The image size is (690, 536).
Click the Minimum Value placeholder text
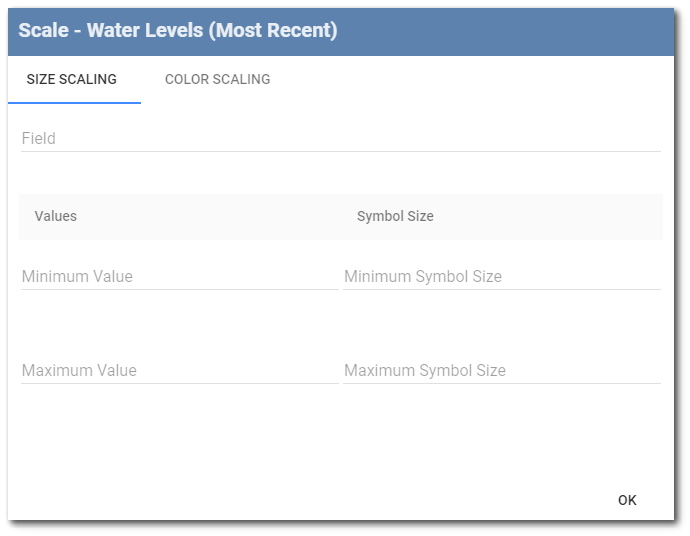77,276
